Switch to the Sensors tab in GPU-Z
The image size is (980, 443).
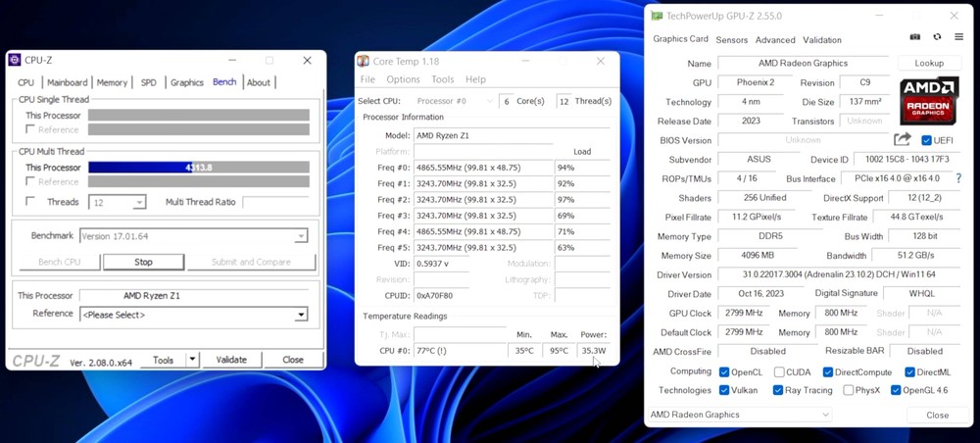[732, 40]
